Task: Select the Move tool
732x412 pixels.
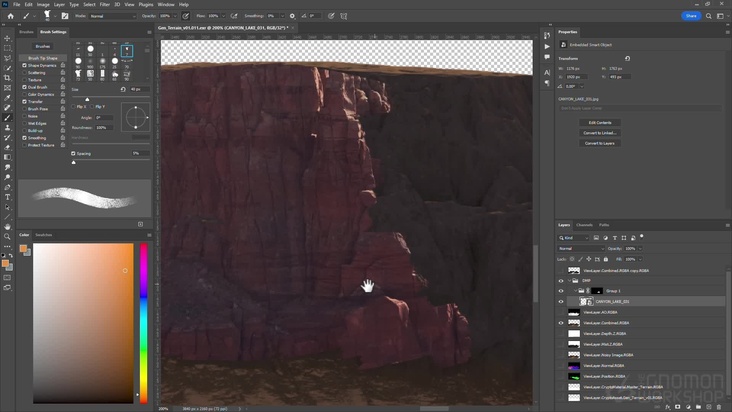Action: coord(7,38)
